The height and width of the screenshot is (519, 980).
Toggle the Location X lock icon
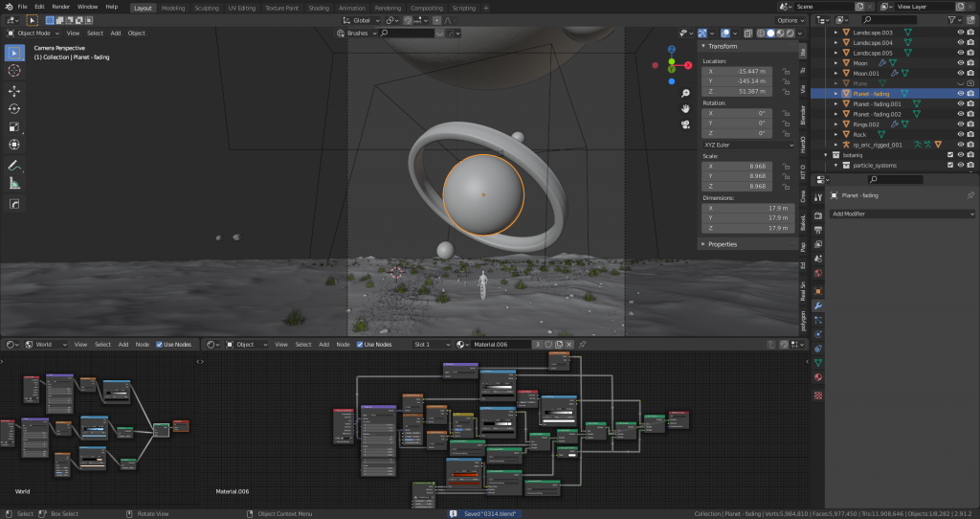[x=786, y=71]
